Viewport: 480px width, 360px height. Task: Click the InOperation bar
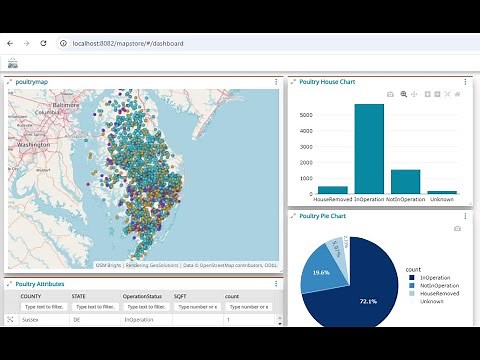coord(369,149)
